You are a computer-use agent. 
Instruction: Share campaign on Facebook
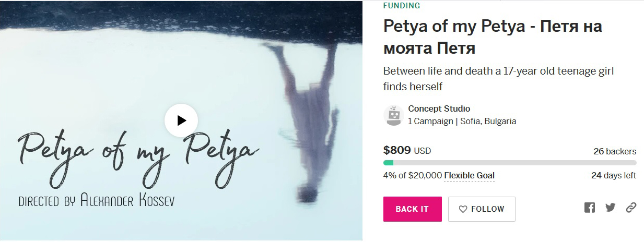click(x=590, y=208)
